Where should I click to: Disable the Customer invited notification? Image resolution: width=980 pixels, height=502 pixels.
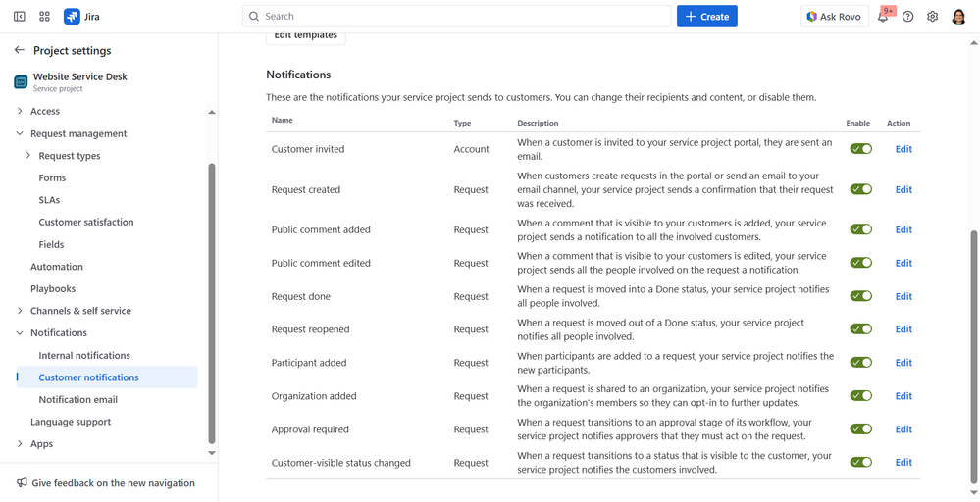click(860, 149)
